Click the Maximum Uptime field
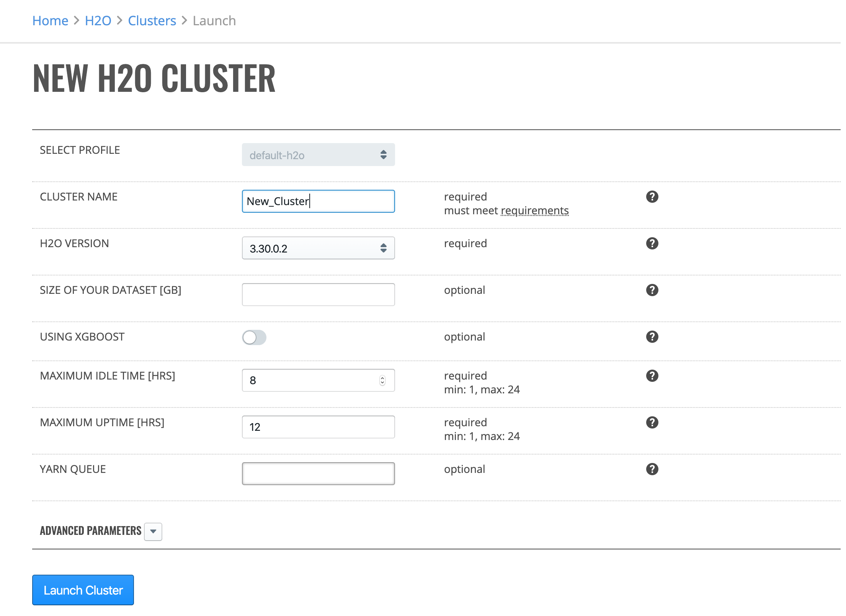 pos(318,427)
